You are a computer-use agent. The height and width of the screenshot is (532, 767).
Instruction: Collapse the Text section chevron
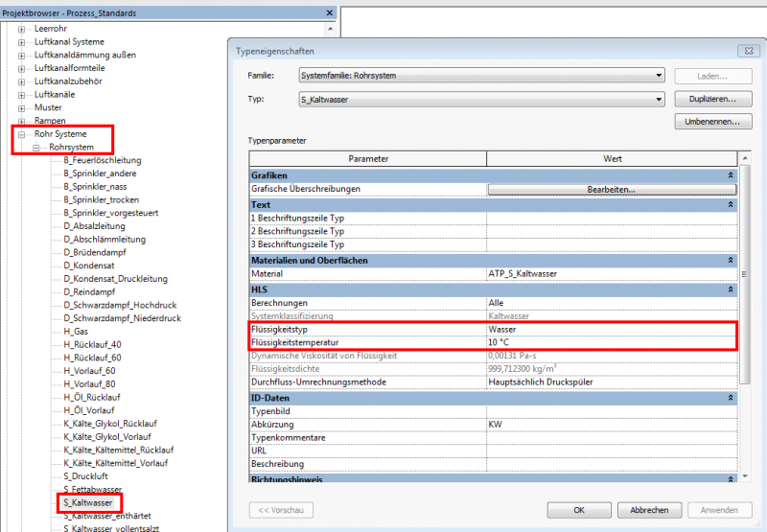pos(732,205)
